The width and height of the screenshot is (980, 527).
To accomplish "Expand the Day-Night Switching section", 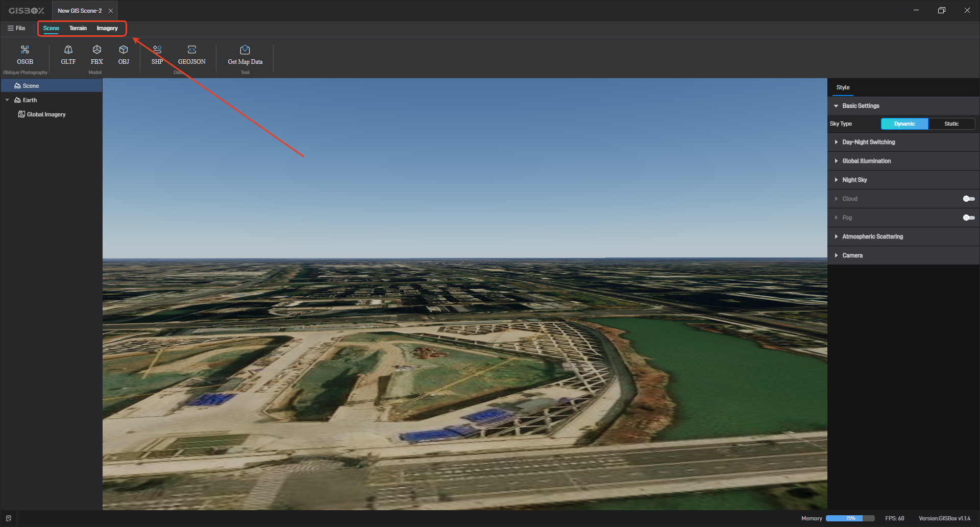I will tap(903, 142).
